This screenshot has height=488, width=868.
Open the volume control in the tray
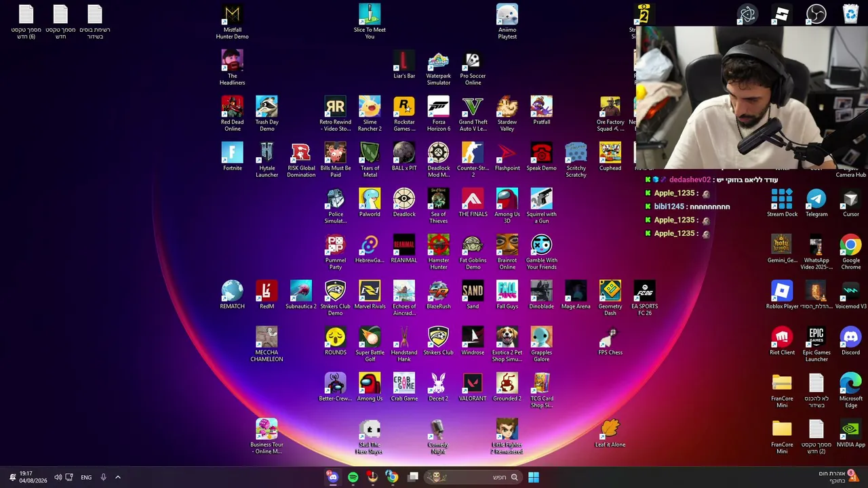(x=58, y=477)
